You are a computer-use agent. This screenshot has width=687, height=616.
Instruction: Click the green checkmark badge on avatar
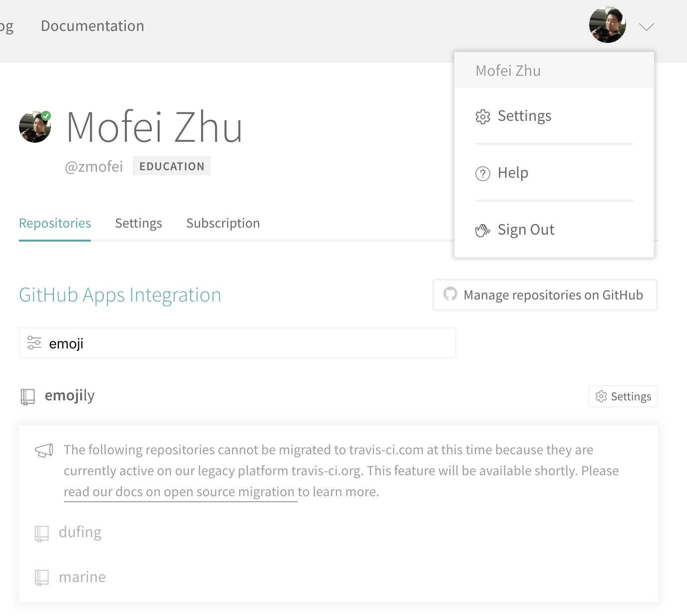[46, 116]
